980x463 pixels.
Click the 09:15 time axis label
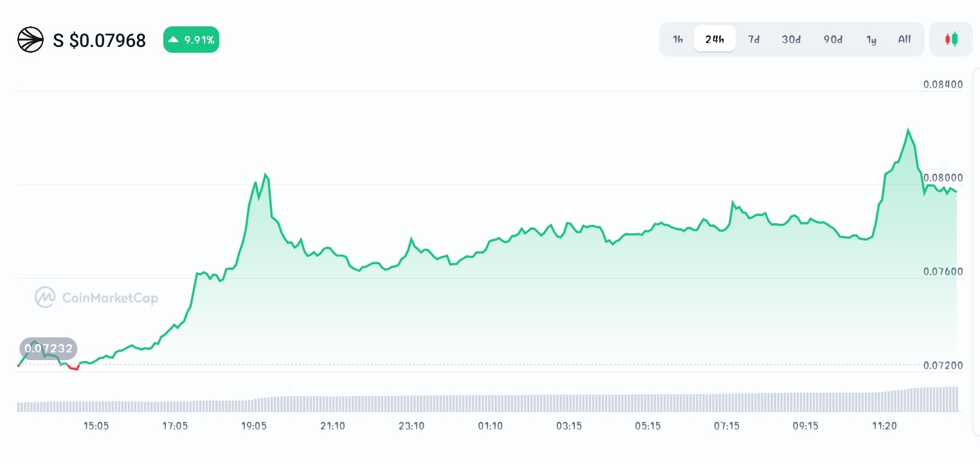pos(805,426)
